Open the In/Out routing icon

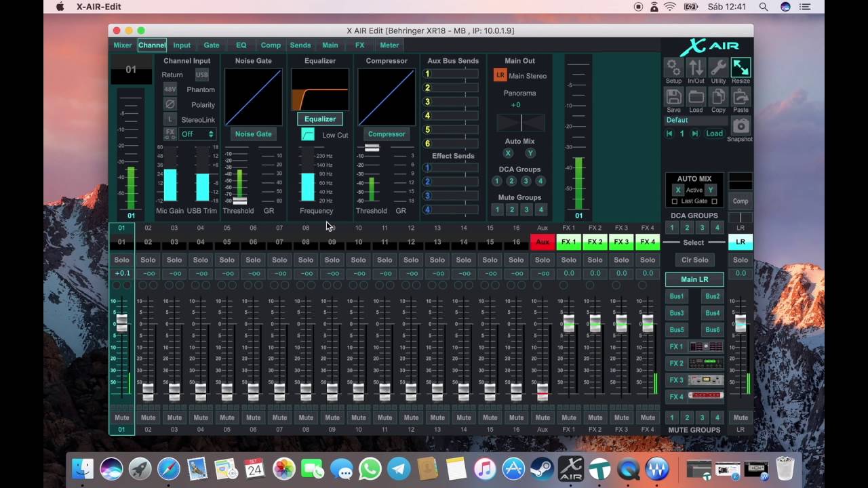pyautogui.click(x=696, y=67)
